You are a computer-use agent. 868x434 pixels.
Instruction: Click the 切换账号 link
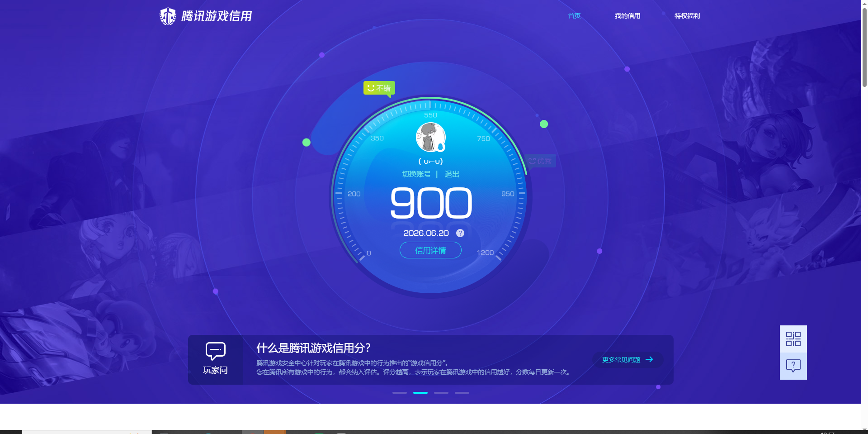[x=416, y=174]
